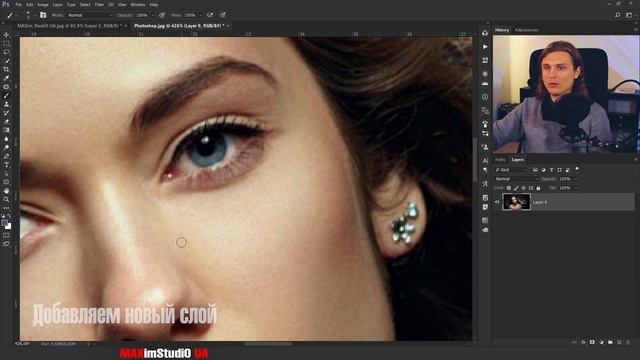Select the Move tool

(x=7, y=35)
